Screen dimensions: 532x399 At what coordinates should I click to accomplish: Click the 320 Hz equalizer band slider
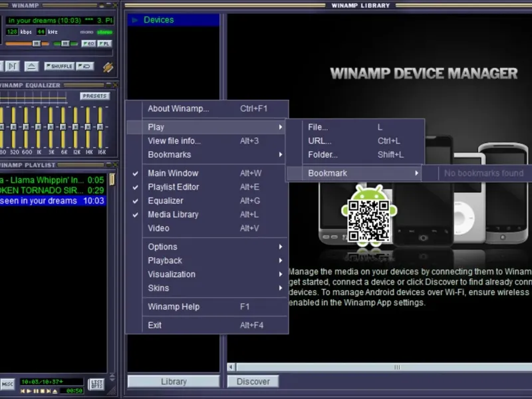(x=13, y=127)
